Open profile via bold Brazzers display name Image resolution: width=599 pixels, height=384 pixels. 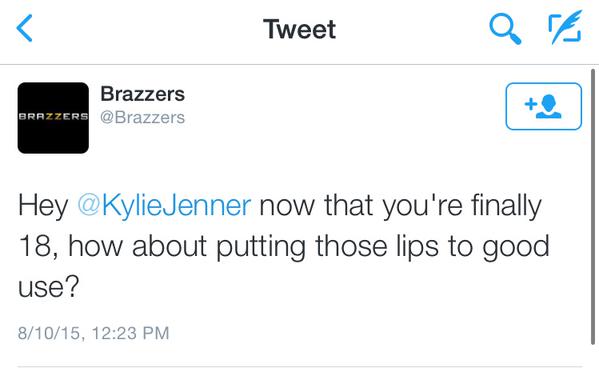click(x=142, y=94)
